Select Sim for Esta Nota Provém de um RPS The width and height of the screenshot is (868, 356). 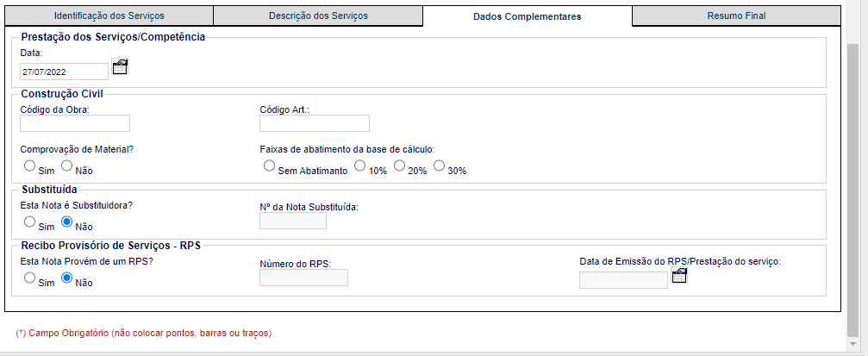[x=30, y=278]
